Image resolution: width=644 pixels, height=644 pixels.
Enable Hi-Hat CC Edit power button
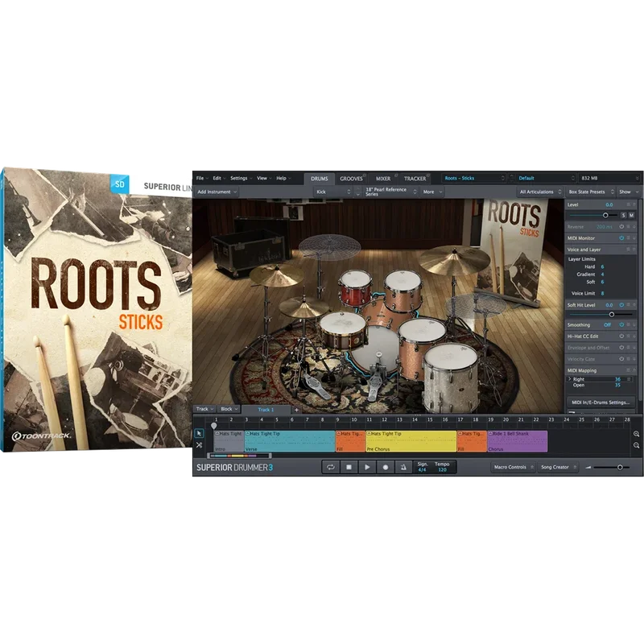(621, 336)
